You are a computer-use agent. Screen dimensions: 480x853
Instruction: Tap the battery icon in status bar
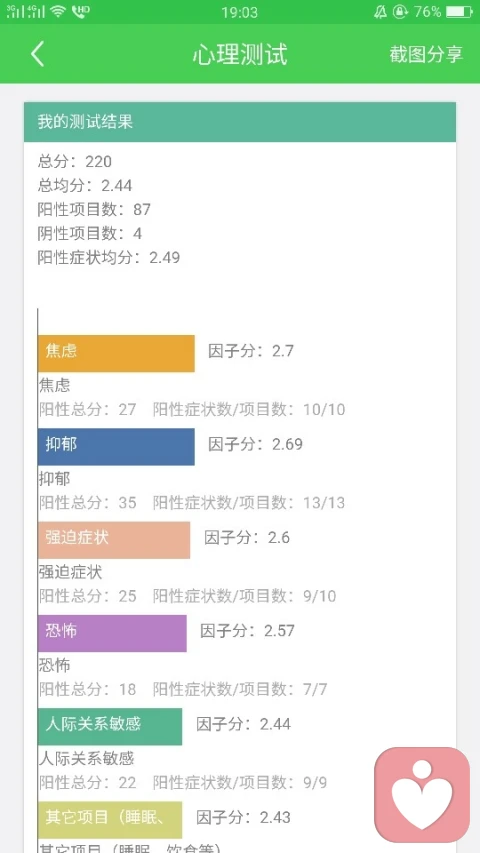460,11
